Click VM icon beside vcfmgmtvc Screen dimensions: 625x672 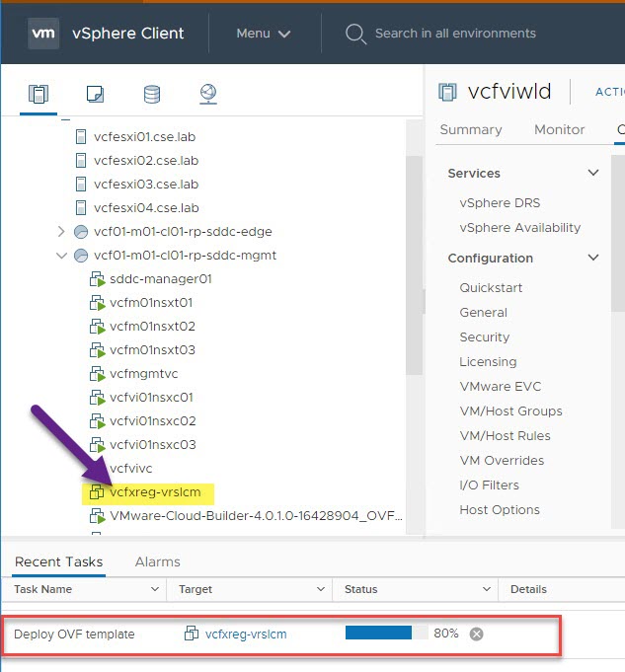[x=97, y=374]
